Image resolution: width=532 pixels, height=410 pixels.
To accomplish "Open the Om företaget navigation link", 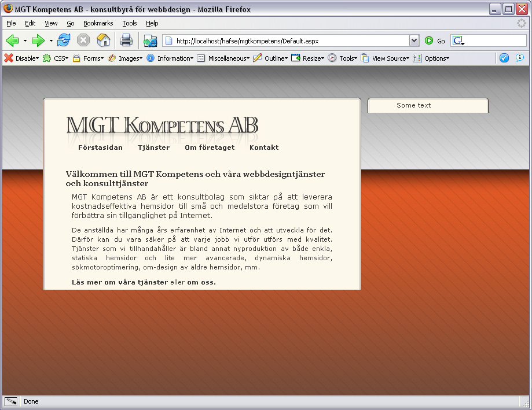I will pyautogui.click(x=210, y=147).
